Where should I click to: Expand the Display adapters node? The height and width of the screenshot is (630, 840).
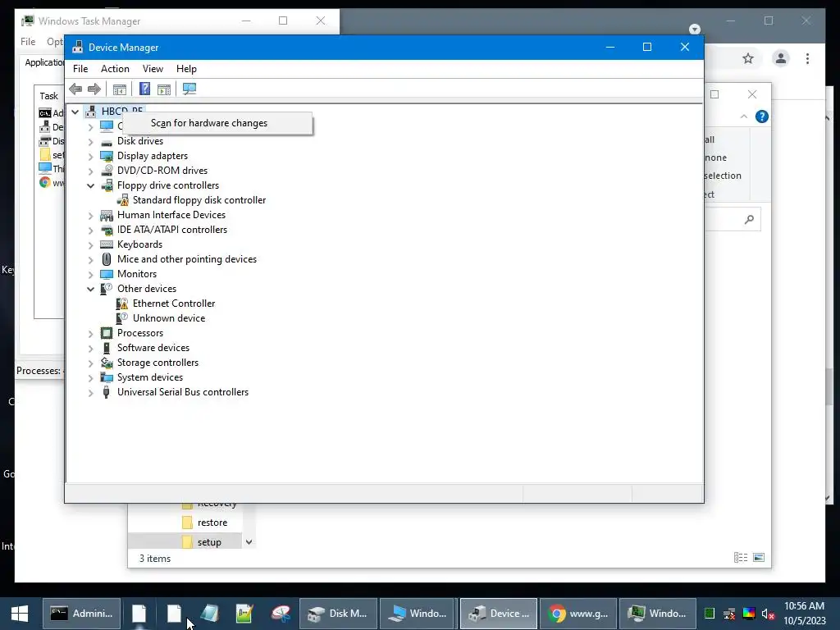pos(90,157)
